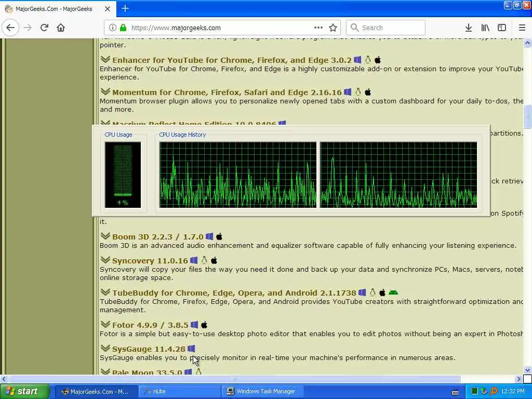This screenshot has height=399, width=532.
Task: Open Boom 3D 2.2.3 / 1.7.0 link
Action: (158, 237)
